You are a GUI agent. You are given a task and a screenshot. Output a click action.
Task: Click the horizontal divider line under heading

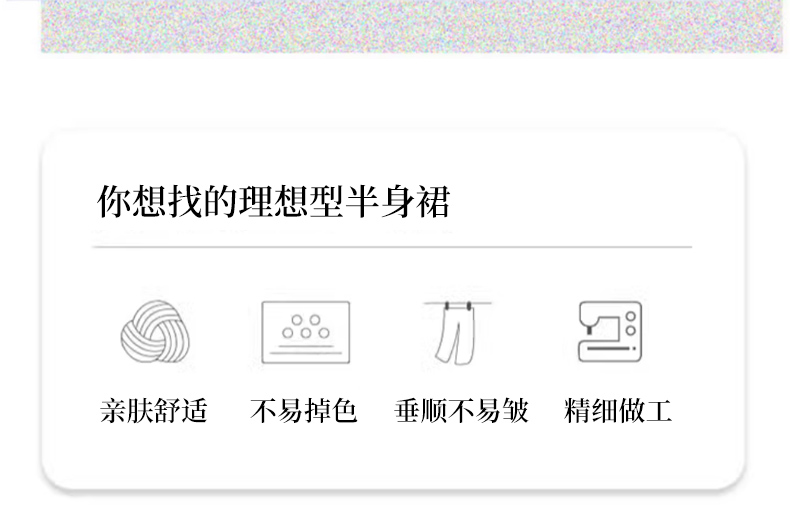point(392,247)
